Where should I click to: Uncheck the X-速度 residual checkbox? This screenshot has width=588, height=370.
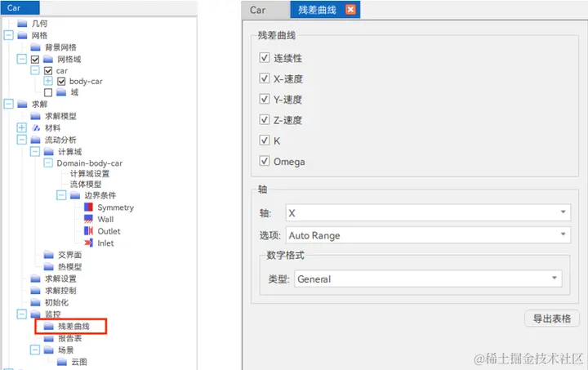pos(265,78)
